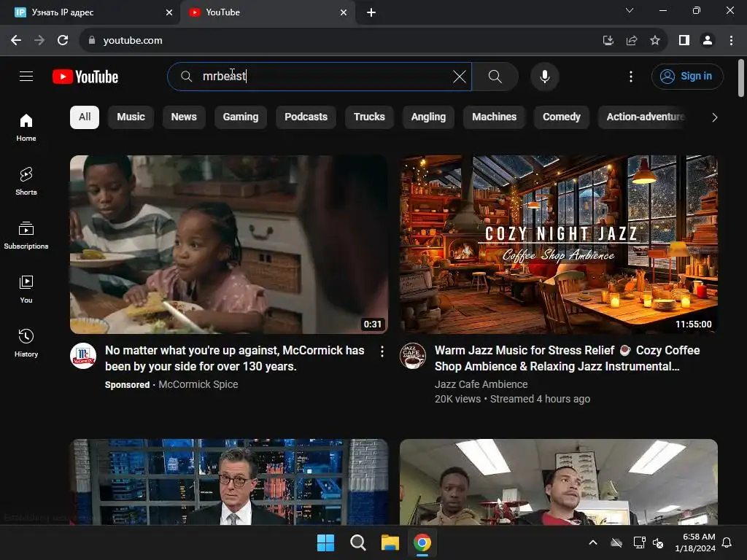
Task: Open the tab search dropdown arrow
Action: tap(630, 10)
